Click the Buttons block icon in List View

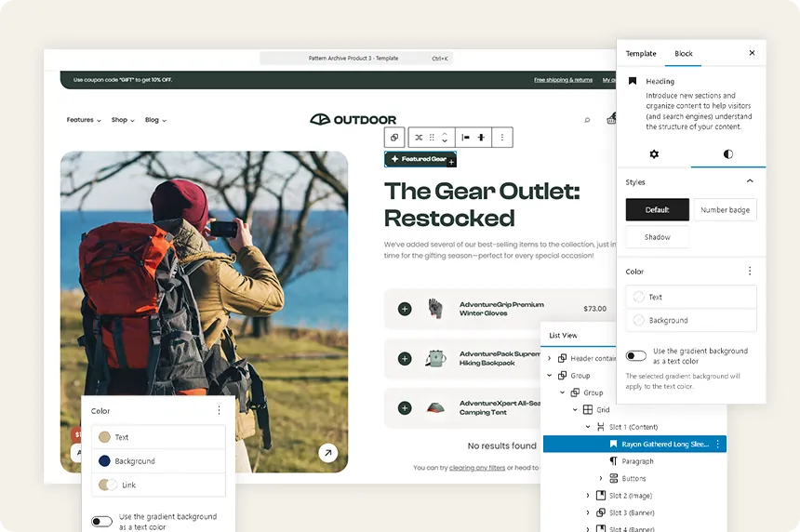pos(613,478)
